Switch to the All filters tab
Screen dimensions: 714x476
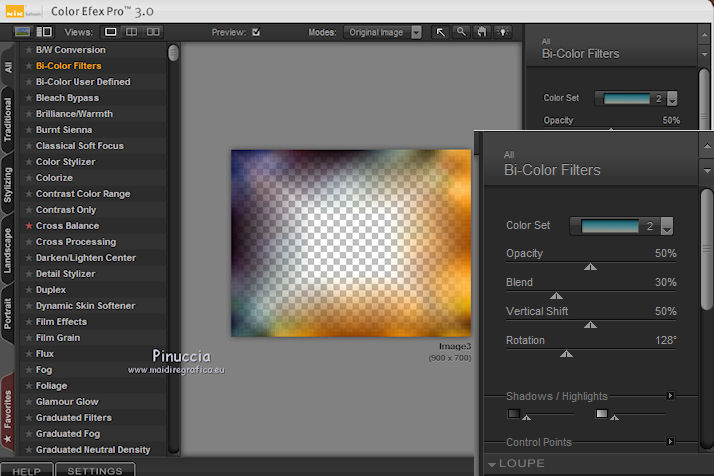click(8, 67)
